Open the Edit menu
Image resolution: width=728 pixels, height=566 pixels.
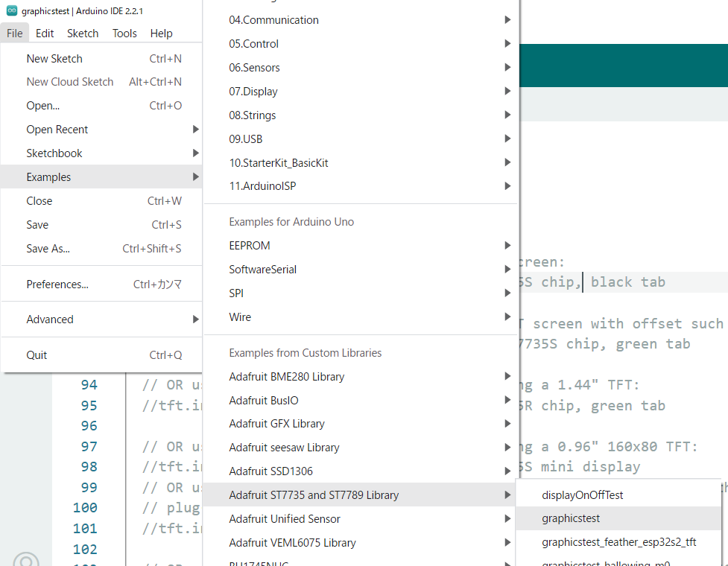(x=45, y=34)
